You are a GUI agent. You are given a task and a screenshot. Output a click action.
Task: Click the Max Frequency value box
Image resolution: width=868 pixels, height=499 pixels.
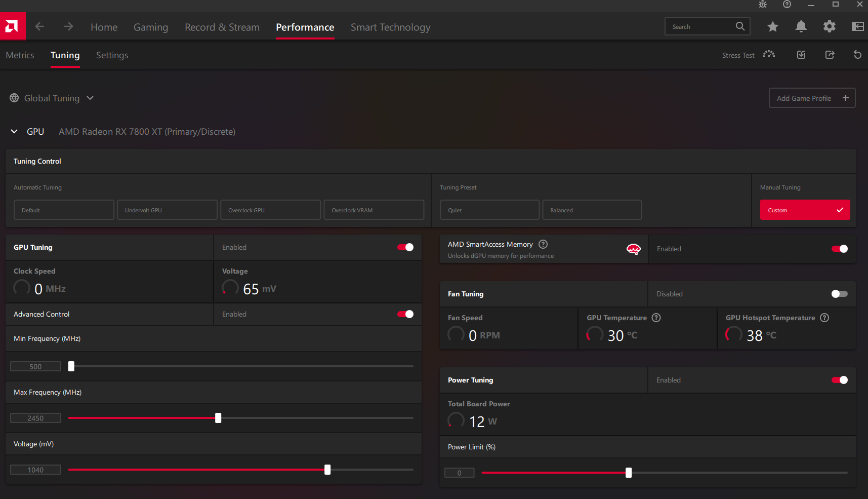click(x=35, y=418)
